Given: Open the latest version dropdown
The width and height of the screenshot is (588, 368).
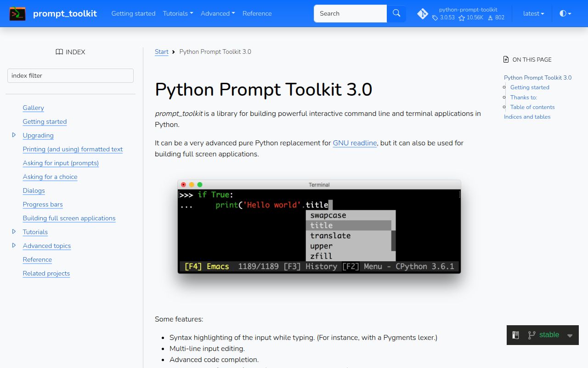Looking at the screenshot, I should click(533, 13).
